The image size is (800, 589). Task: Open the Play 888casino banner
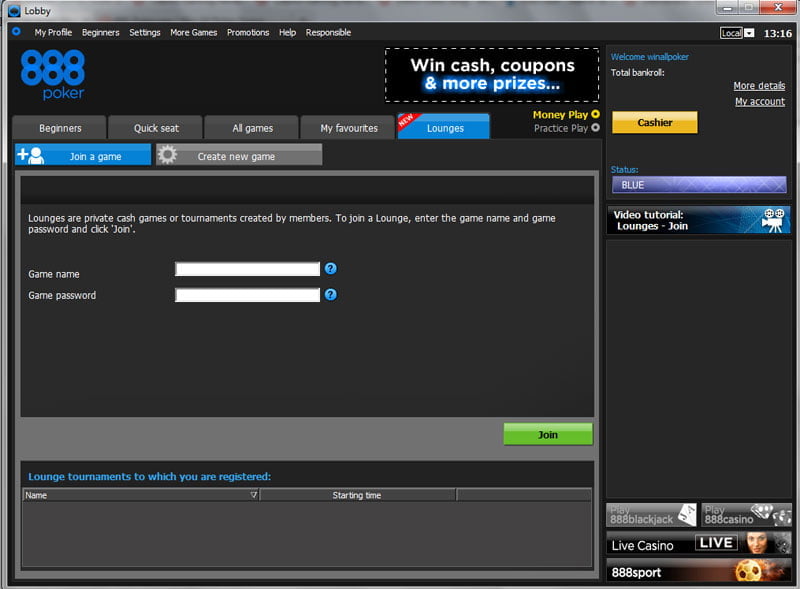pyautogui.click(x=746, y=514)
